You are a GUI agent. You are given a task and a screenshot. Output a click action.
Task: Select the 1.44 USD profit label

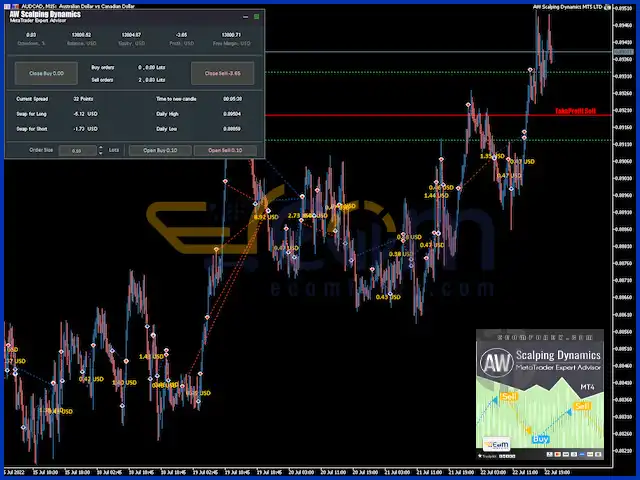point(436,196)
